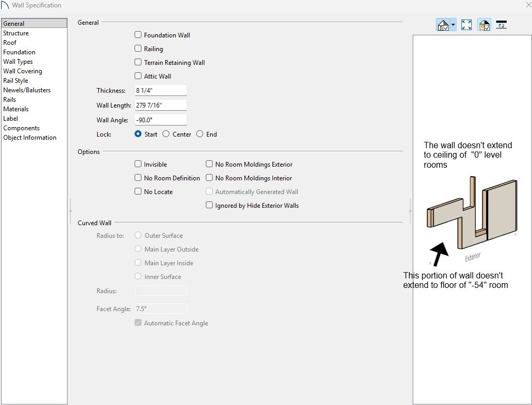Click the Fill Window arrows icon

[466, 25]
